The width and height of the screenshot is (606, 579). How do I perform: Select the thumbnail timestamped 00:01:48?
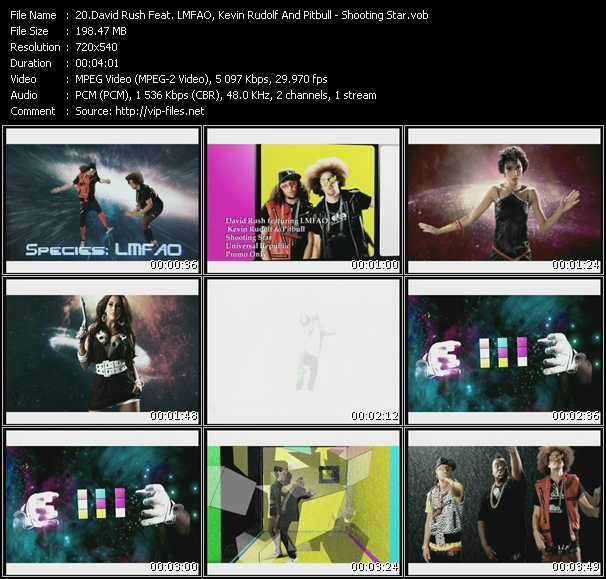pyautogui.click(x=102, y=351)
